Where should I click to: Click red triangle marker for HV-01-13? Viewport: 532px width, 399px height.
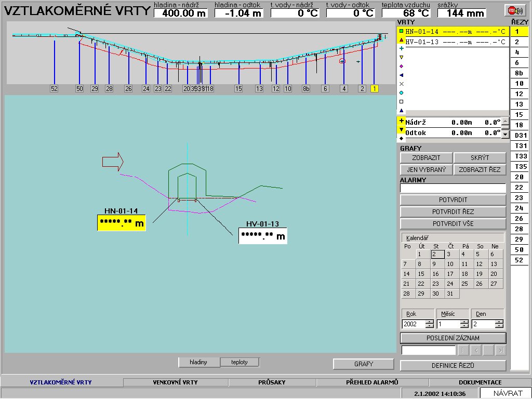pyautogui.click(x=401, y=40)
